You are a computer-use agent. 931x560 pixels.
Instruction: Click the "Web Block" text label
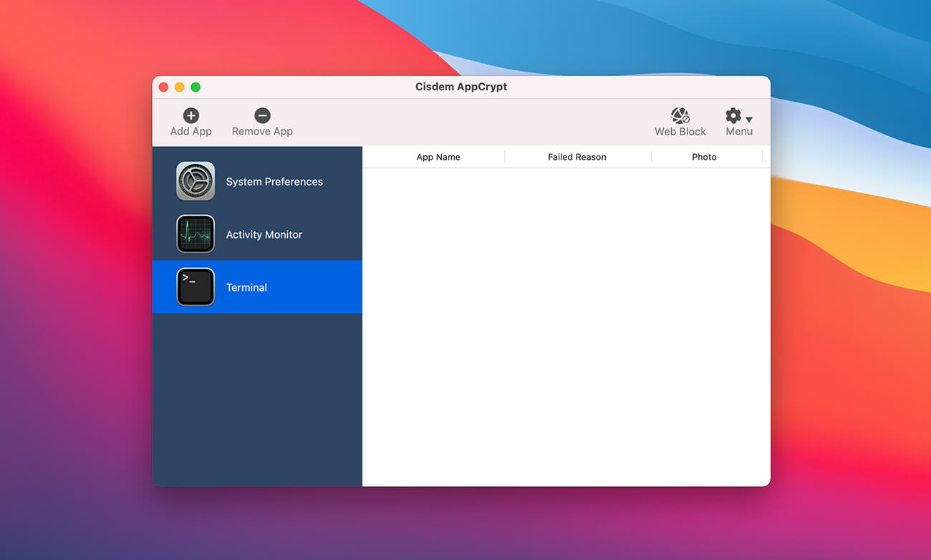click(680, 132)
